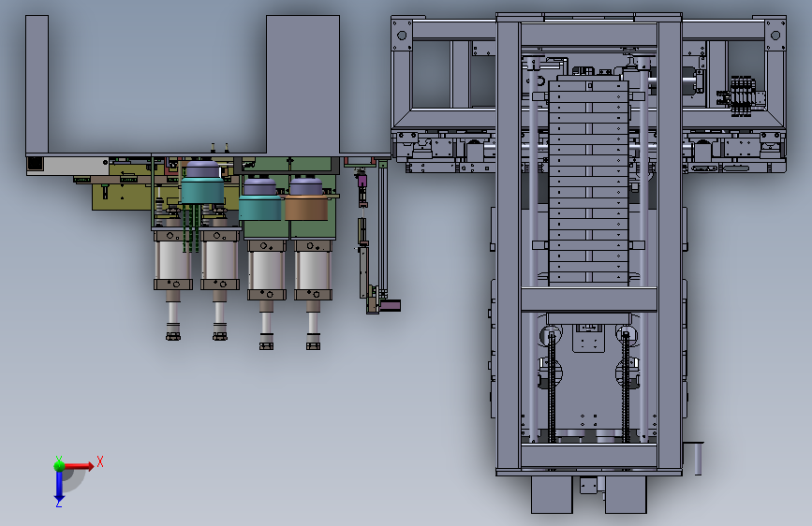Select the teal cap beside the copper cap
This screenshot has width=812, height=526.
point(260,208)
